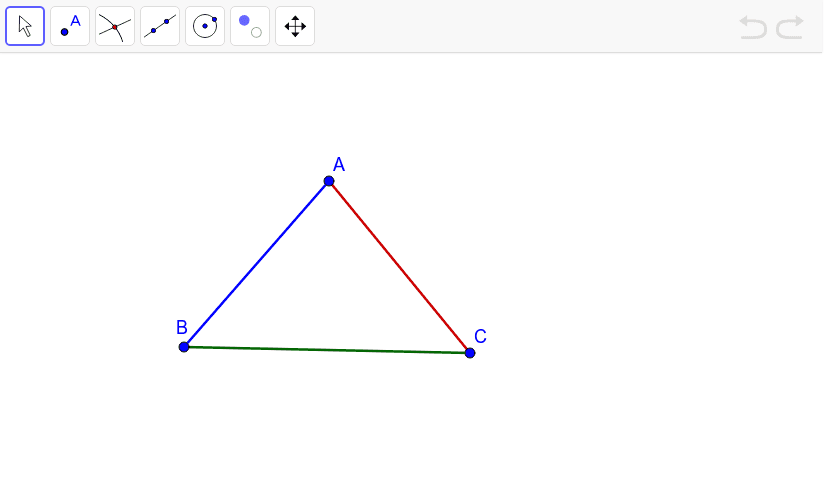Select point B of the triangle
This screenshot has width=824, height=500.
coord(184,347)
